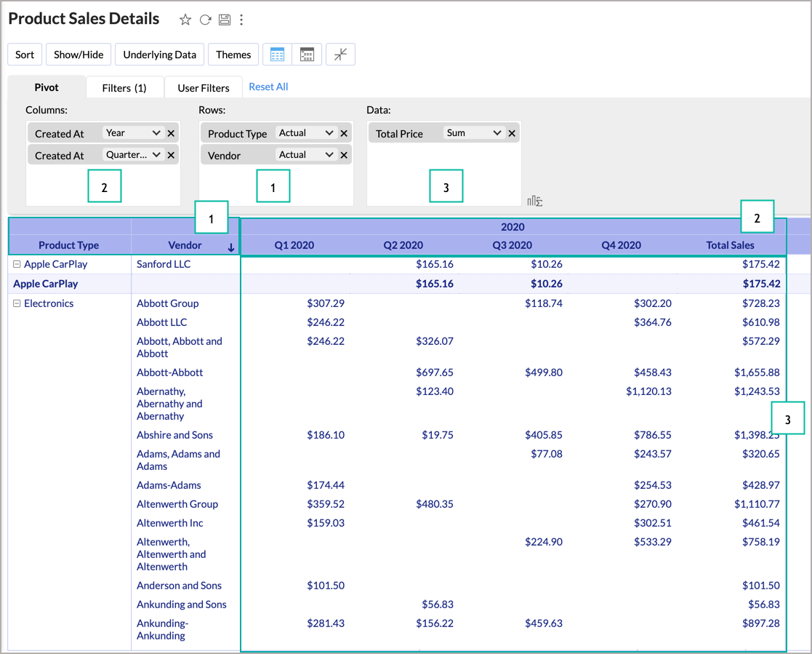Select the second table layout icon

[307, 55]
